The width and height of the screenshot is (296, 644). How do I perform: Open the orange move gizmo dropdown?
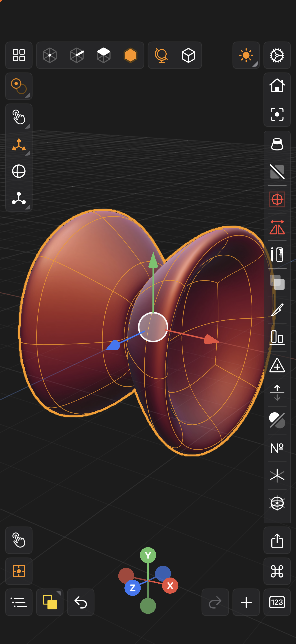pos(19,145)
